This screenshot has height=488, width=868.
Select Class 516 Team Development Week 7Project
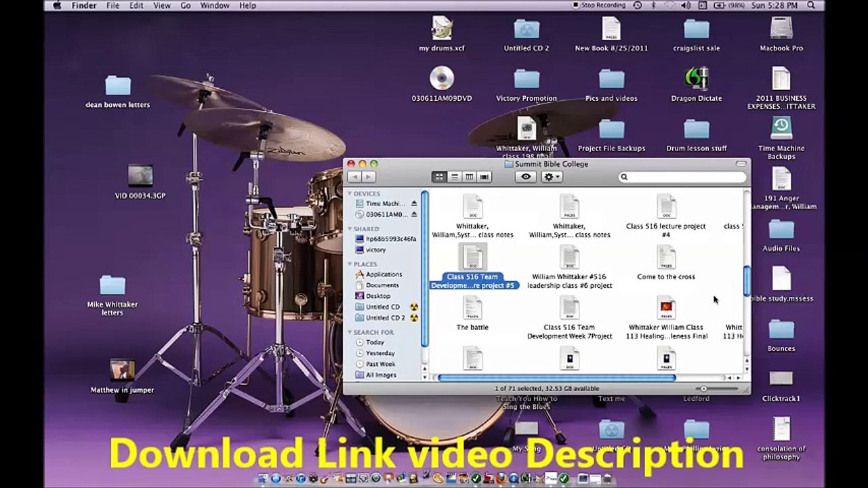pyautogui.click(x=569, y=317)
